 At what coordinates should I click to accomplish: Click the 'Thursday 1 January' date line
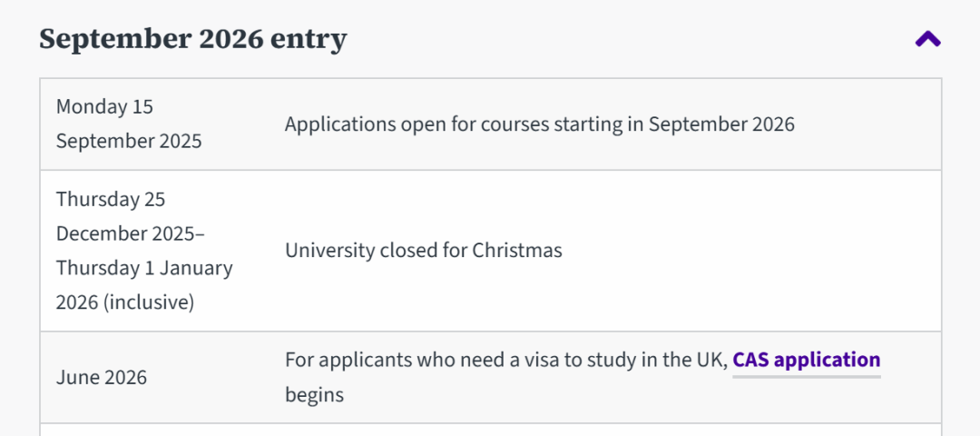coord(144,268)
